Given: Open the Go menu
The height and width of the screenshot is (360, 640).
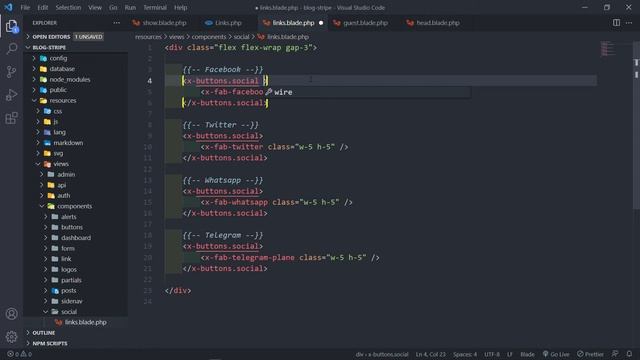Looking at the screenshot, I should 113,7.
